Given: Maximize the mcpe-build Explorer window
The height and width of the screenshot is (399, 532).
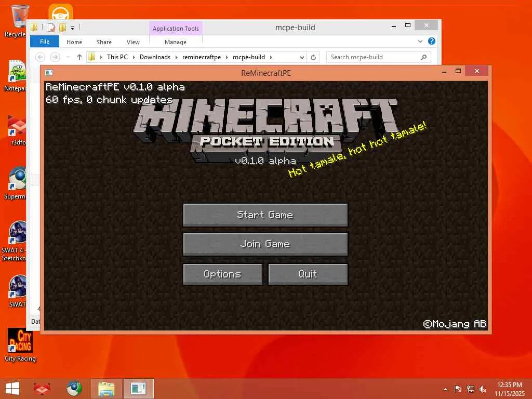Looking at the screenshot, I should [408, 25].
